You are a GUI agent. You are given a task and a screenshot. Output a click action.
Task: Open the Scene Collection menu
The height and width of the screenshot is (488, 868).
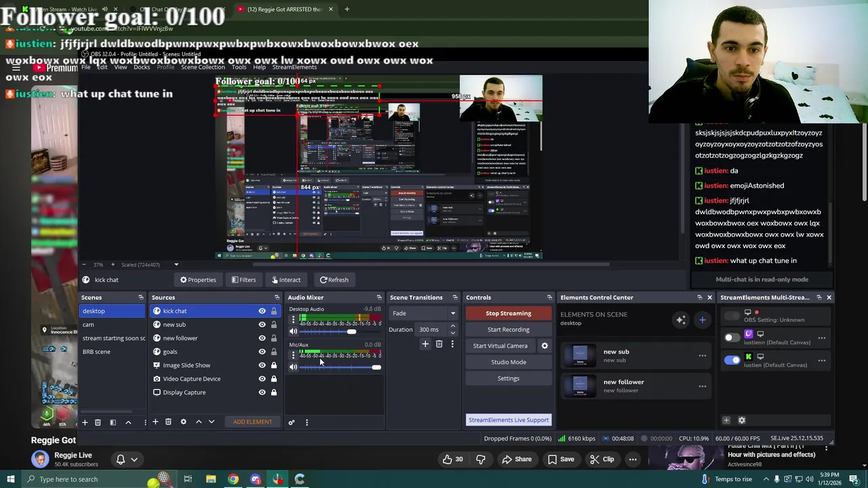[x=203, y=67]
